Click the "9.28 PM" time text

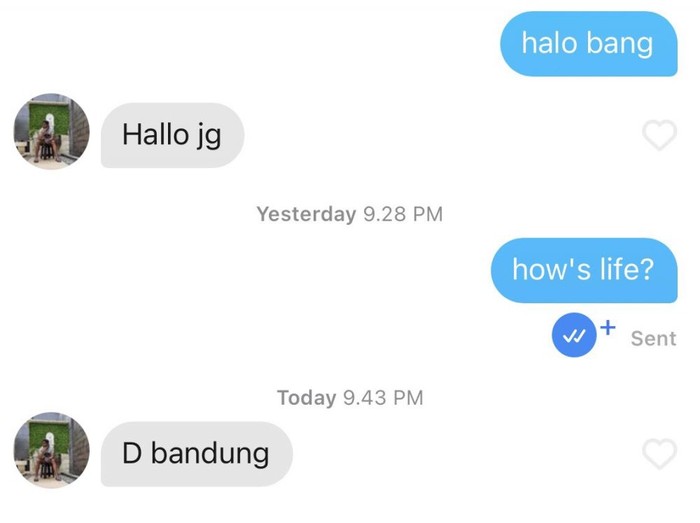tap(403, 214)
